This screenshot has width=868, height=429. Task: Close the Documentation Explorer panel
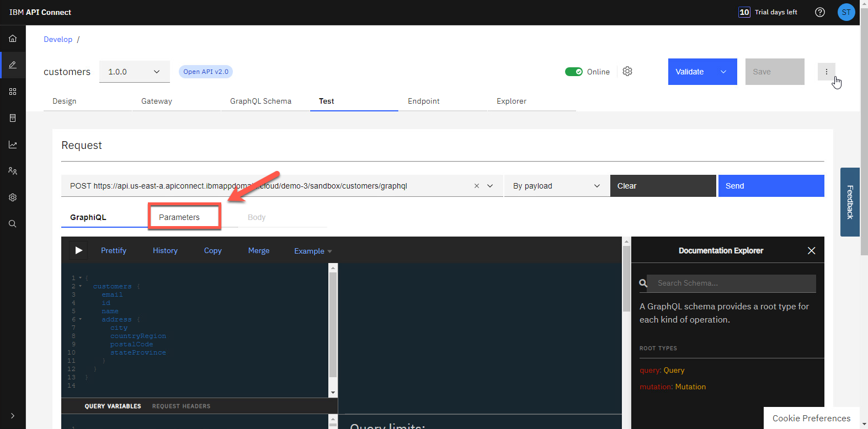[811, 250]
